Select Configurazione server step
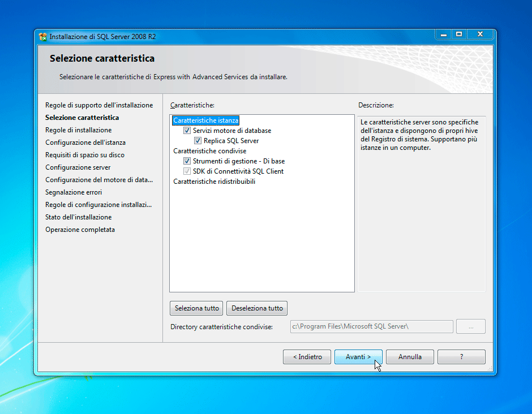This screenshot has width=532, height=414. (x=78, y=167)
